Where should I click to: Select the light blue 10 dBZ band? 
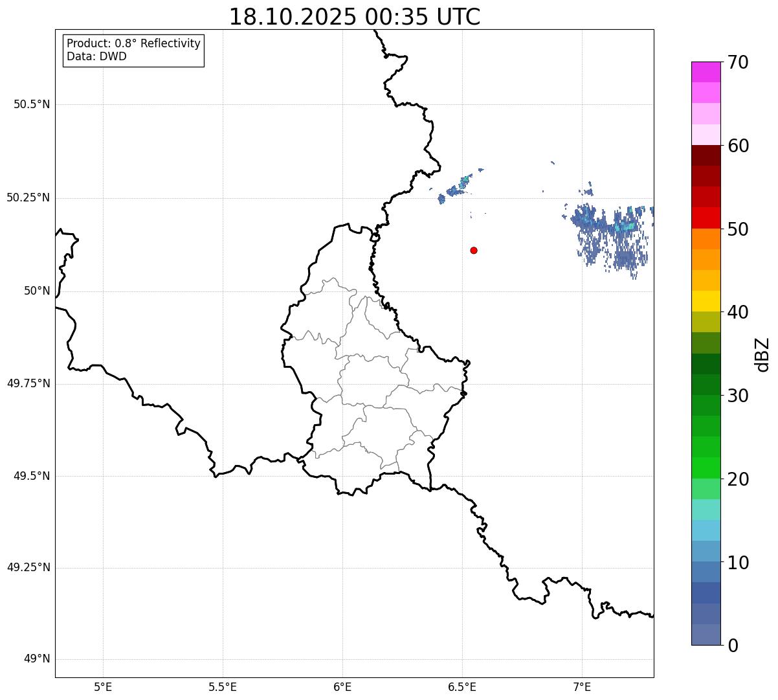point(706,551)
